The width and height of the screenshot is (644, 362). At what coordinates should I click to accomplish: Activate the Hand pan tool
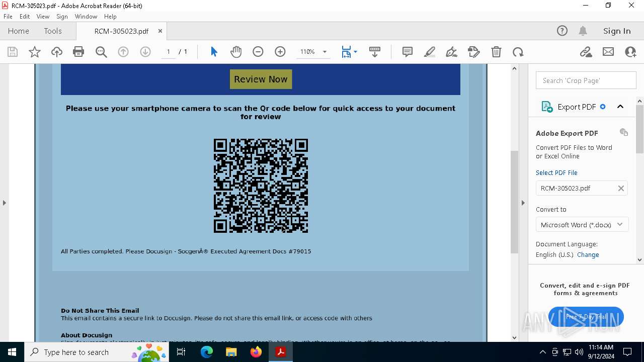point(236,52)
